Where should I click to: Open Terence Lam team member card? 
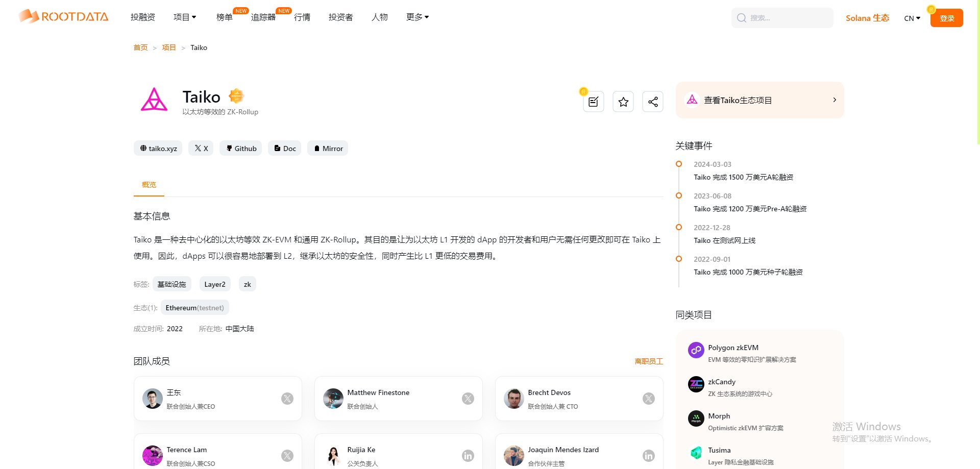[218, 452]
